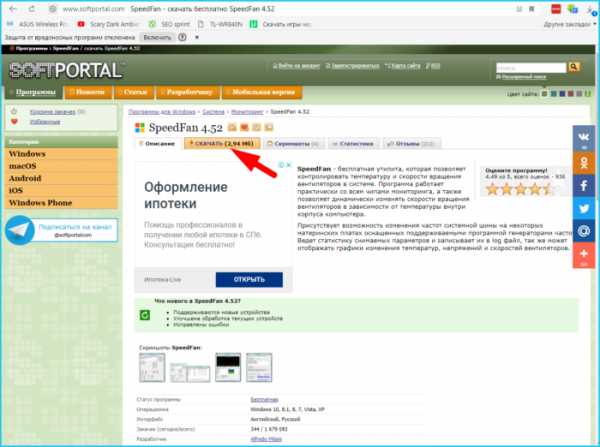Open the Скачать download tab

(218, 144)
